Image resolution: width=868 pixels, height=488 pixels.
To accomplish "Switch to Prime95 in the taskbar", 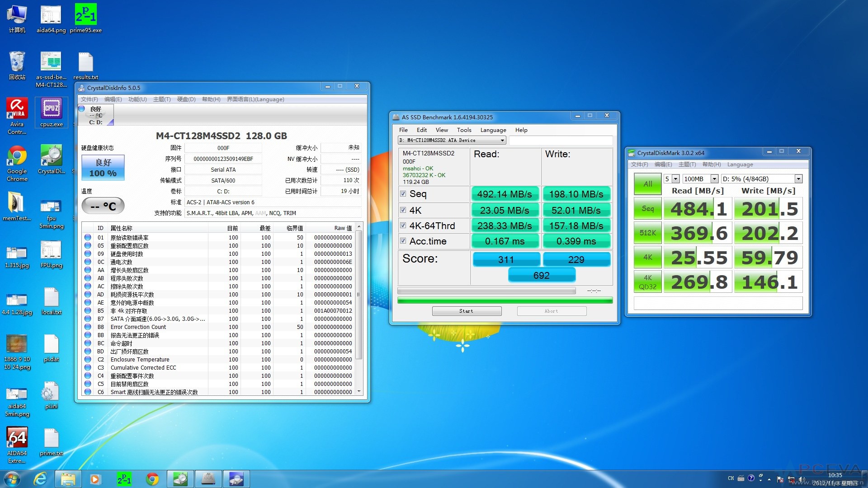I will click(124, 479).
